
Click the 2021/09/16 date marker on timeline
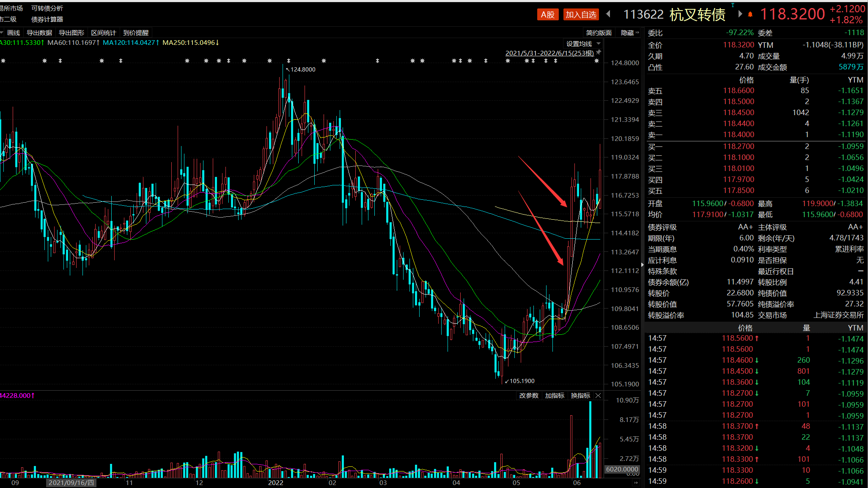pyautogui.click(x=71, y=482)
